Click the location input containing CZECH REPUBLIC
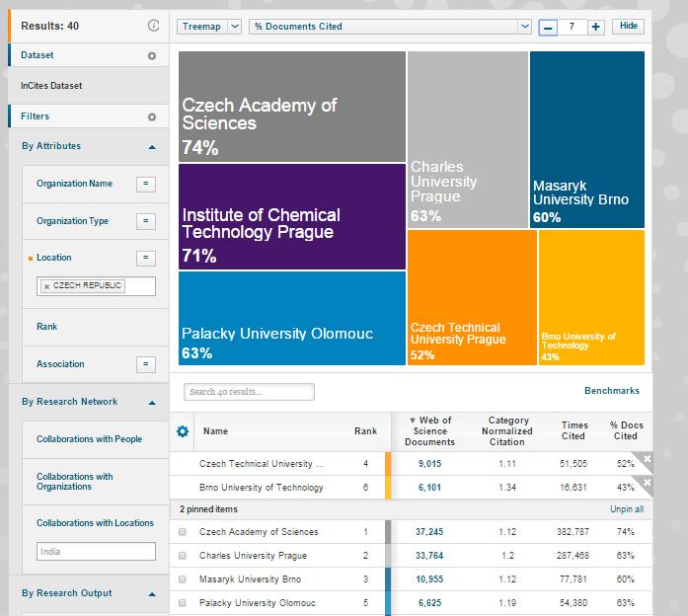 pos(96,286)
